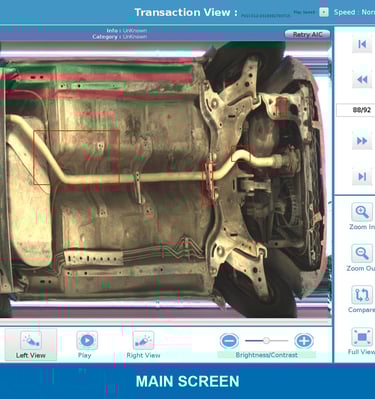The image size is (375, 399).
Task: Click the undercarriage scan image
Action: pos(166,180)
